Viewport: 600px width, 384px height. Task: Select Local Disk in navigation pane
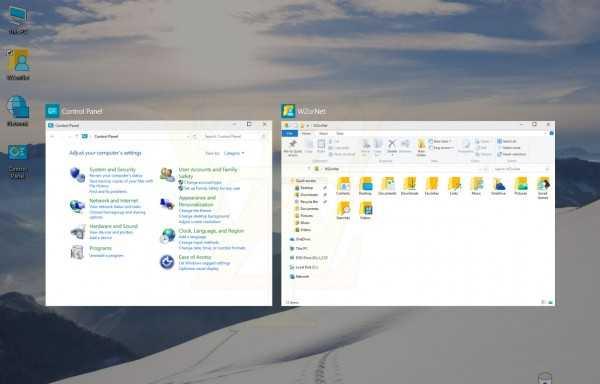pyautogui.click(x=304, y=267)
